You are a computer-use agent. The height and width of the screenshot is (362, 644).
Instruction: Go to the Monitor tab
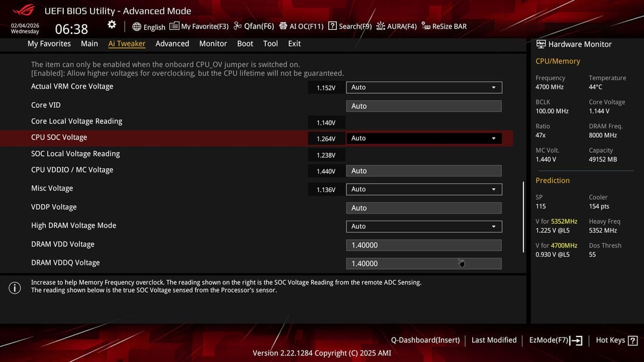[213, 44]
